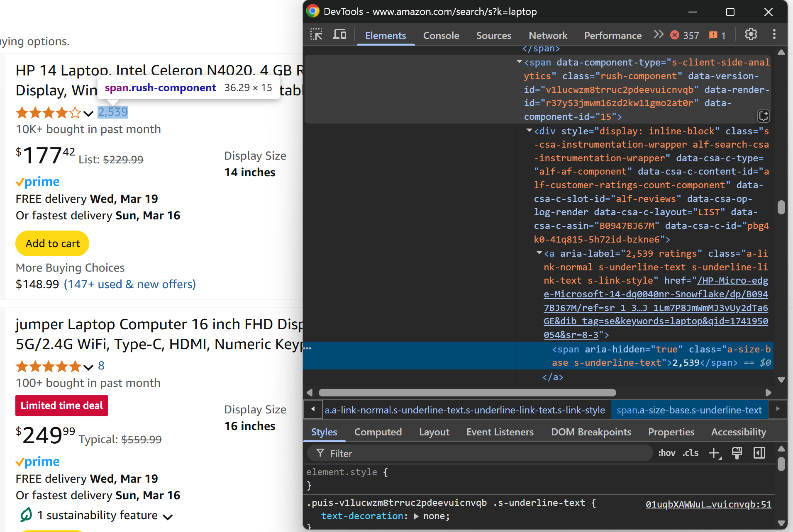Viewport: 793px width, 532px height.
Task: Click the href link in the anchor node
Action: click(656, 308)
